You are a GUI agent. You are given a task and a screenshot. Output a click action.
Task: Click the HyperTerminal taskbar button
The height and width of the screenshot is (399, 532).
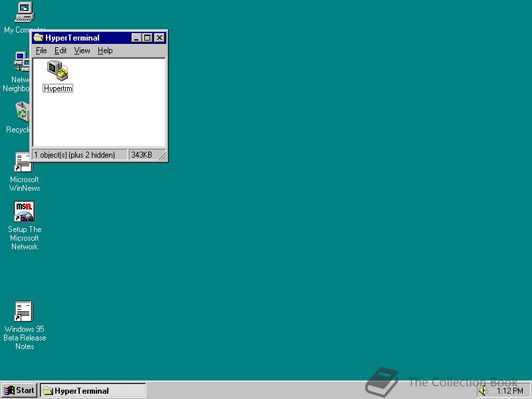click(93, 390)
